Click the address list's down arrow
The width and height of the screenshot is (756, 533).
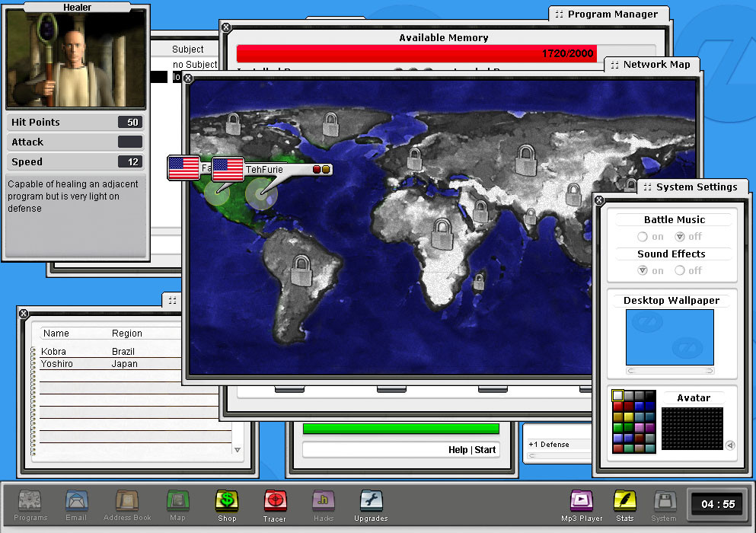pyautogui.click(x=238, y=449)
